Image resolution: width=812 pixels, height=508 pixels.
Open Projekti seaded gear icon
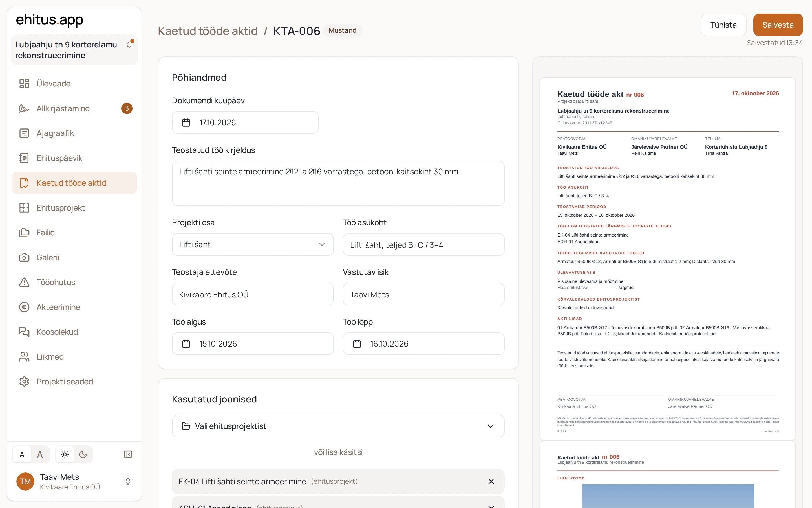pyautogui.click(x=24, y=382)
